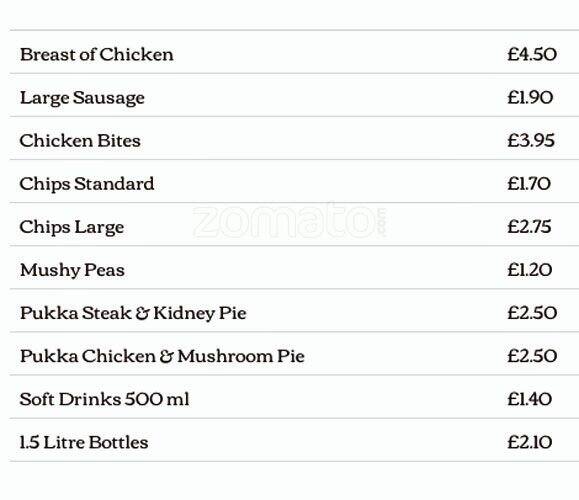Image resolution: width=579 pixels, height=500 pixels.
Task: Click the £2.75 Chips Large price
Action: click(x=529, y=227)
